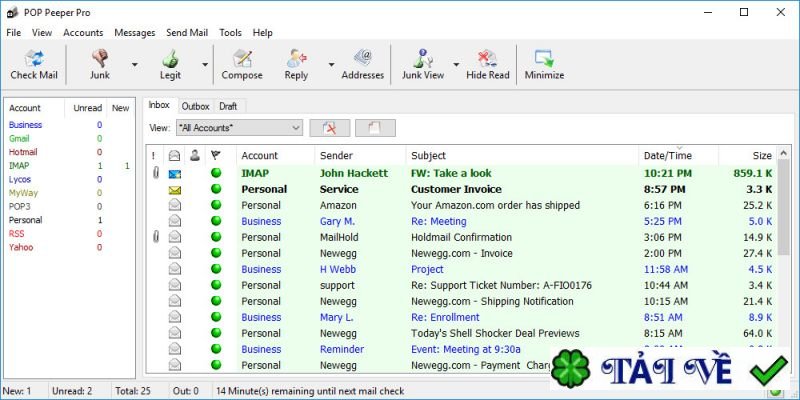This screenshot has width=800, height=400.
Task: Click the priority exclamation column header
Action: click(x=154, y=156)
